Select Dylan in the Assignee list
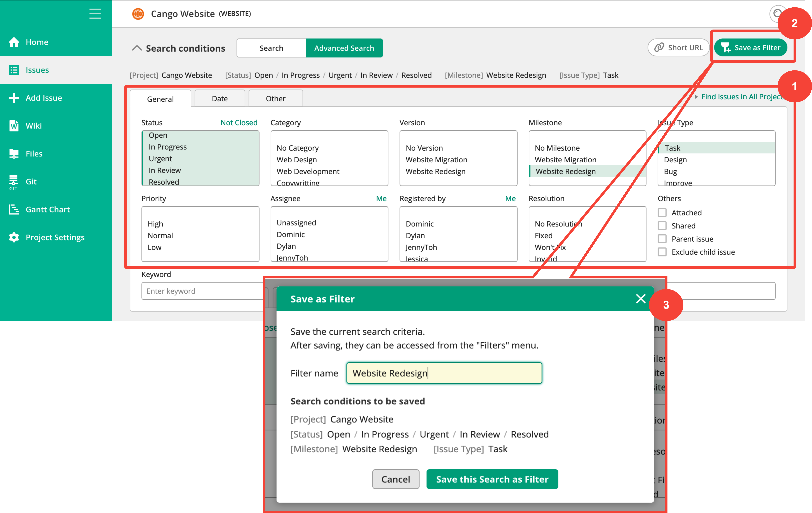This screenshot has width=812, height=513. 330,246
